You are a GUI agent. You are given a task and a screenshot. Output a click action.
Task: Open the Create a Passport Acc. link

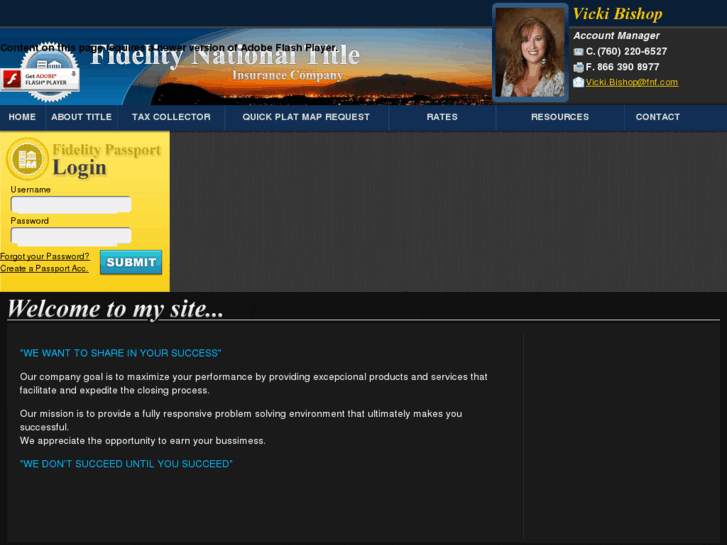tap(44, 269)
